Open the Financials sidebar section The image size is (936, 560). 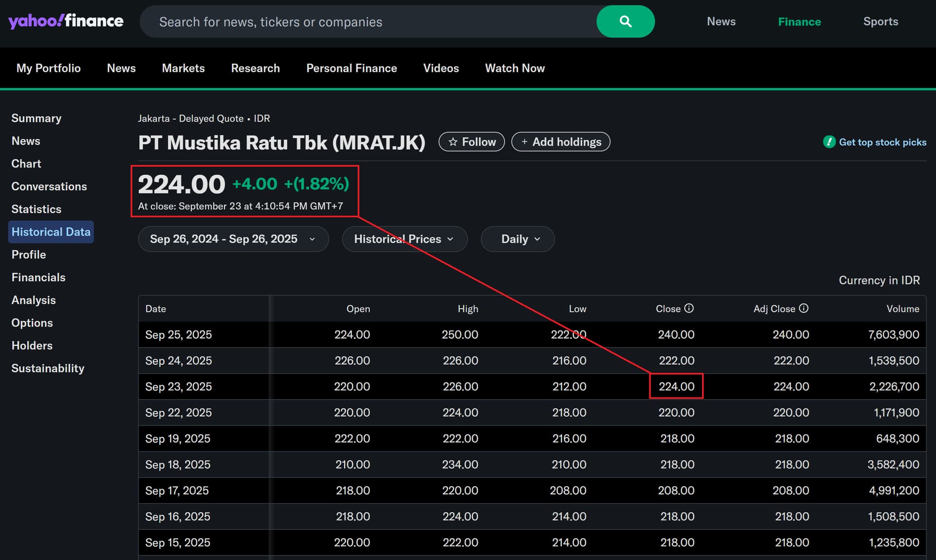(x=38, y=277)
